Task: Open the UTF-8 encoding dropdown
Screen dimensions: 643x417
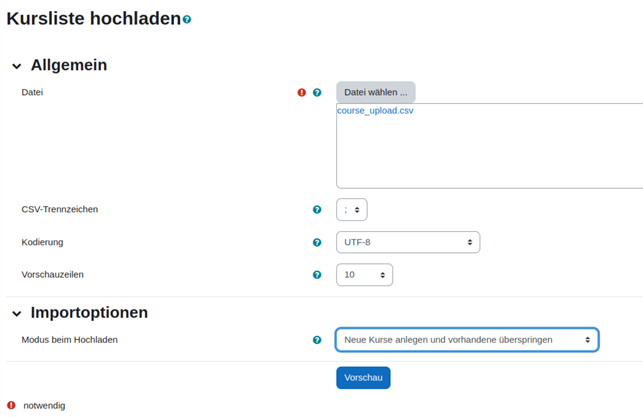Action: coord(407,242)
